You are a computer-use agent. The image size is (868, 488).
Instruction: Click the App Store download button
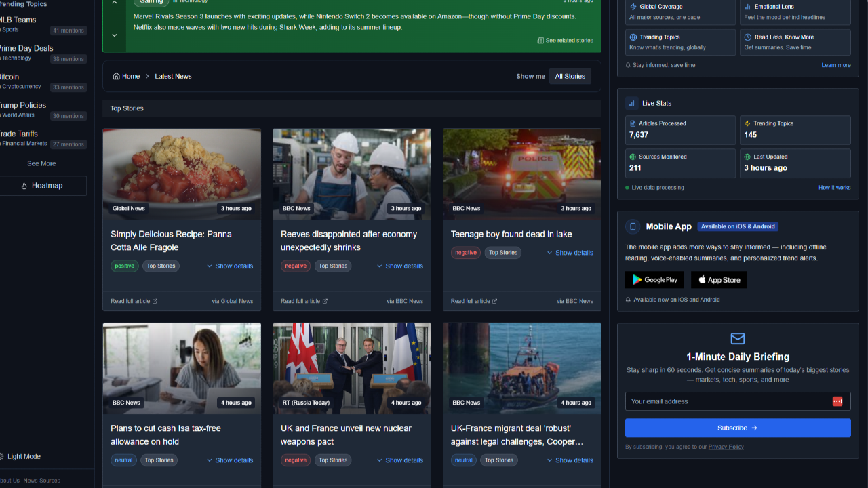[x=719, y=280]
